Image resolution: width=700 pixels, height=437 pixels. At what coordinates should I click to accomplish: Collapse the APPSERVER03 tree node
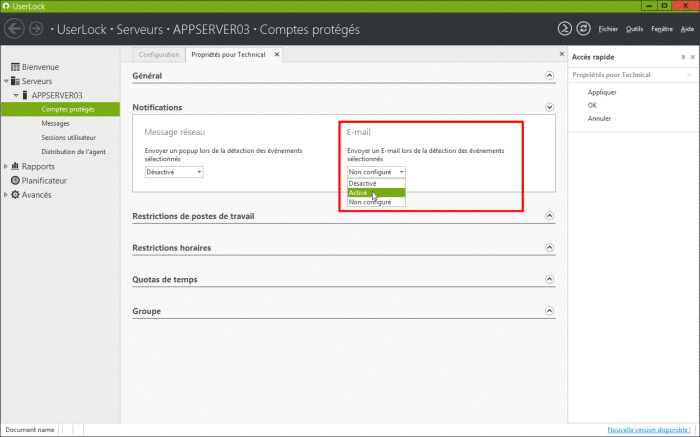(16, 95)
